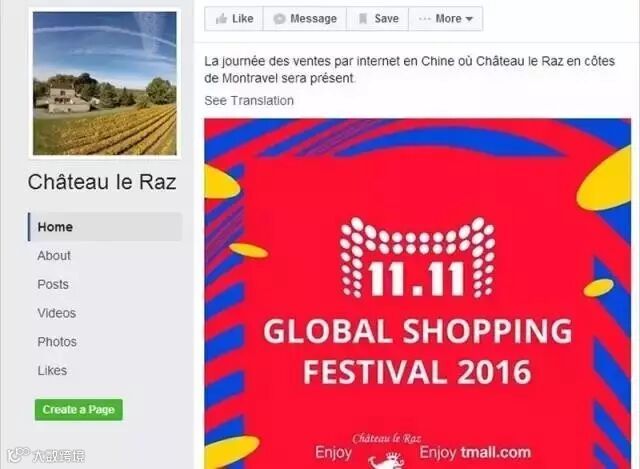Screen dimensions: 640x469
Task: Click the Save bookmark icon
Action: point(363,19)
